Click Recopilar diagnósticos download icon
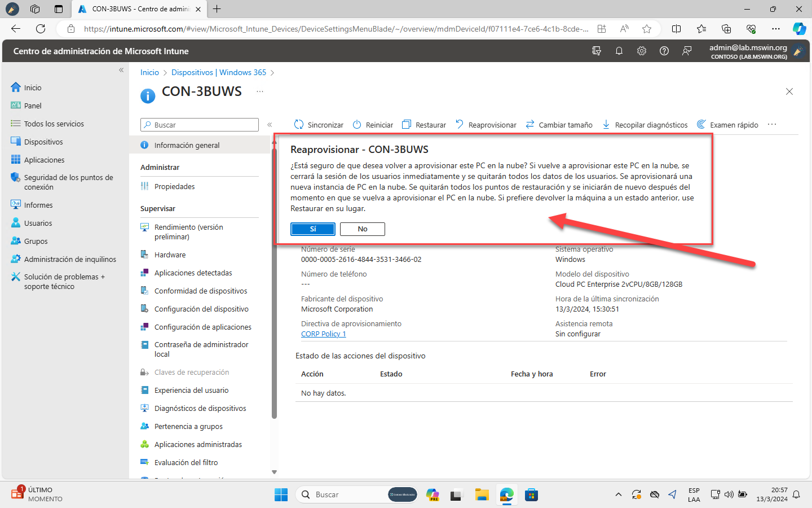This screenshot has width=812, height=508. click(x=606, y=125)
